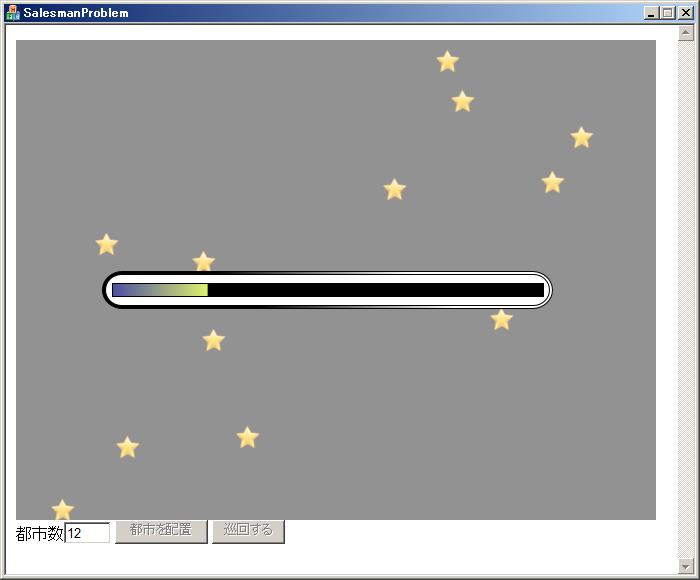This screenshot has width=700, height=580.
Task: Click the 巡回する button
Action: (248, 531)
